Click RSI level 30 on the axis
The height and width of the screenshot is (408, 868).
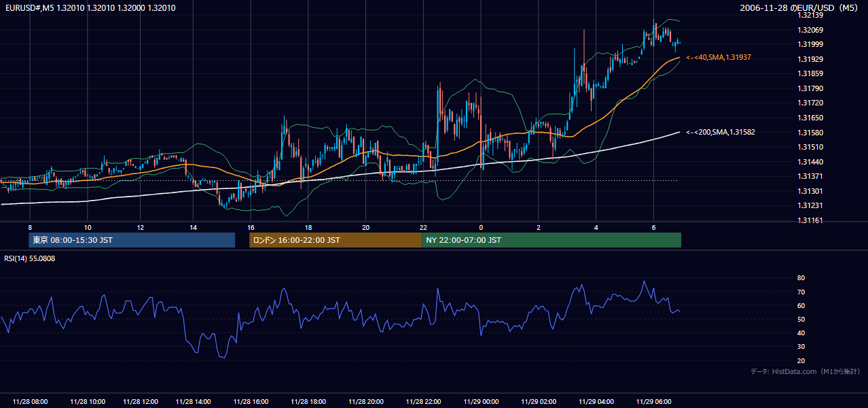point(801,347)
